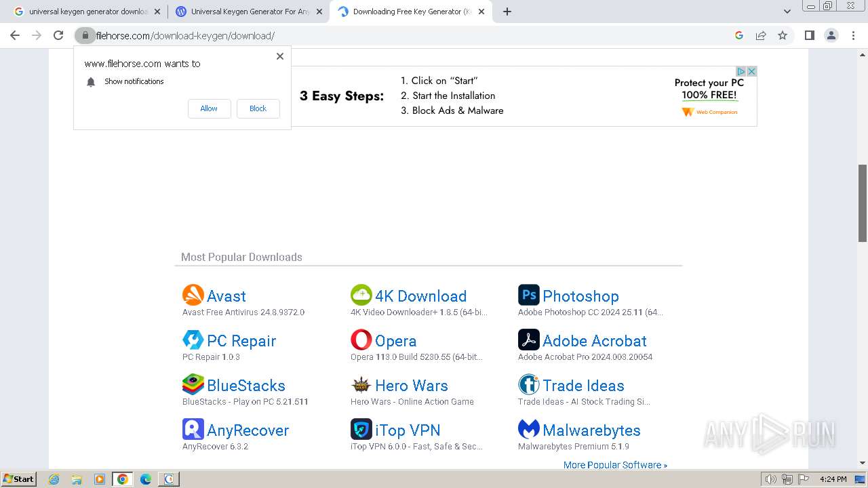868x488 pixels.
Task: Open the AnyRecover link
Action: [248, 430]
